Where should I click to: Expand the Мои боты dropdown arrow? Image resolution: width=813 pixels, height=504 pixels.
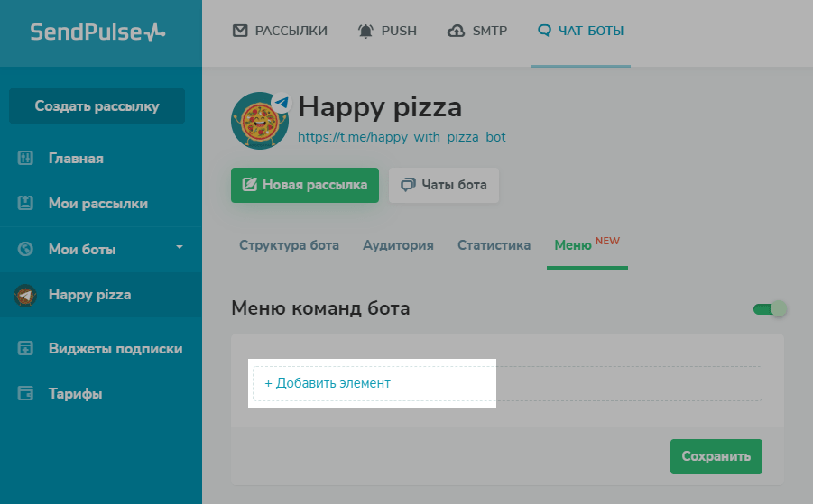pos(180,247)
